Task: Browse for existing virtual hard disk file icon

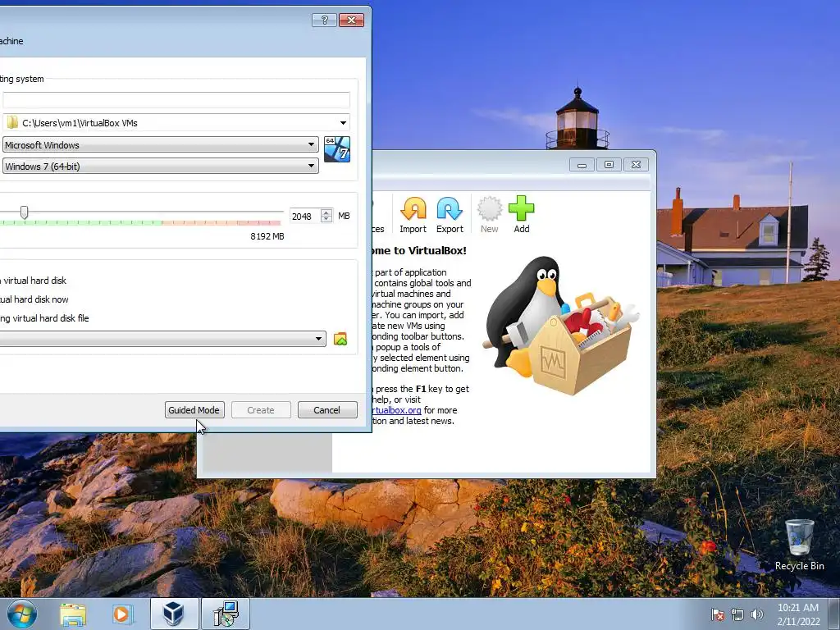Action: tap(340, 339)
